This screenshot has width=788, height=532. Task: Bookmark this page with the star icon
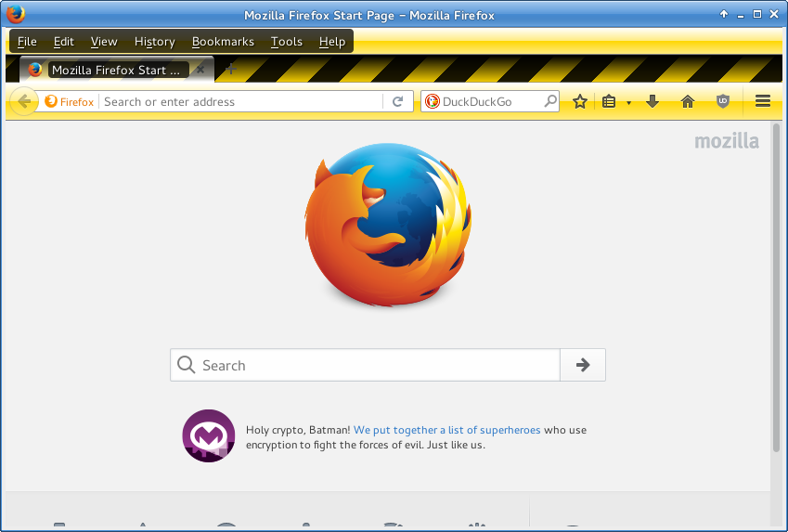(580, 101)
